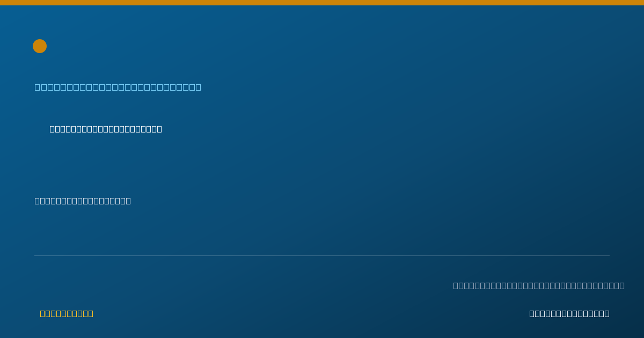Open the orange text link at bottom left

coord(67,313)
